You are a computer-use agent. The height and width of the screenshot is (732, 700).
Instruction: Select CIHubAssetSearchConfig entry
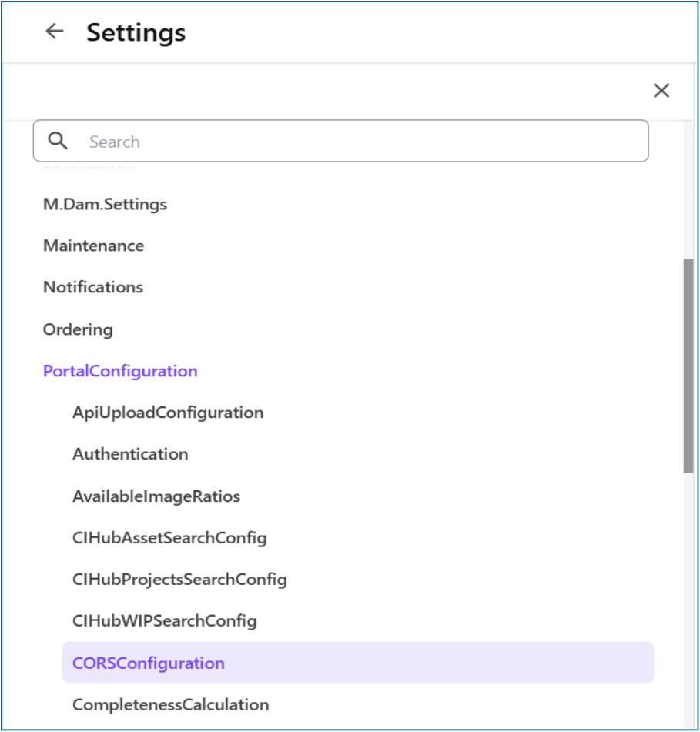[169, 538]
